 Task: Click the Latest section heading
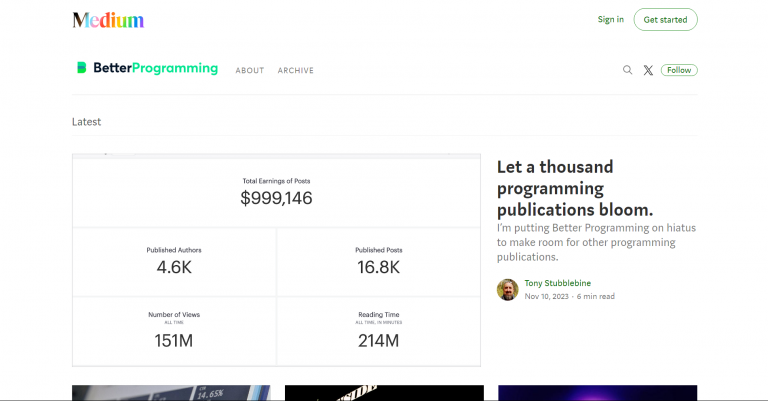pyautogui.click(x=86, y=122)
